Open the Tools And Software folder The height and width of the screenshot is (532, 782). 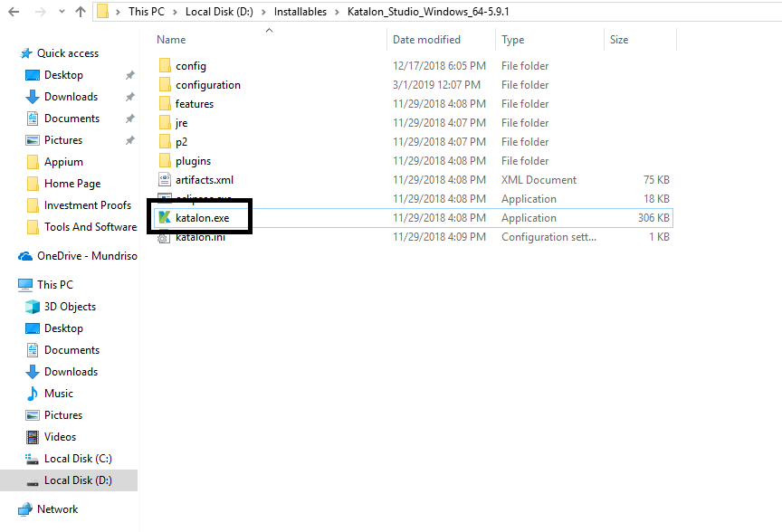pos(91,227)
